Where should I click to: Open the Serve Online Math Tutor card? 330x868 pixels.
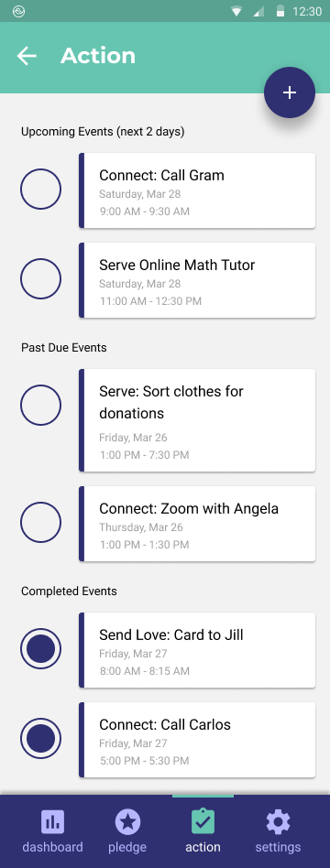tap(197, 280)
